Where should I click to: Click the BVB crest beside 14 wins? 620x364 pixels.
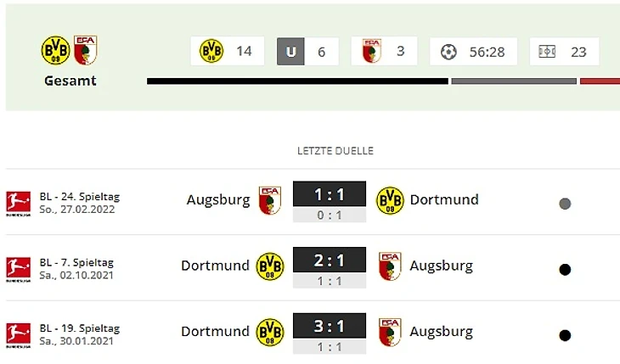click(x=211, y=51)
